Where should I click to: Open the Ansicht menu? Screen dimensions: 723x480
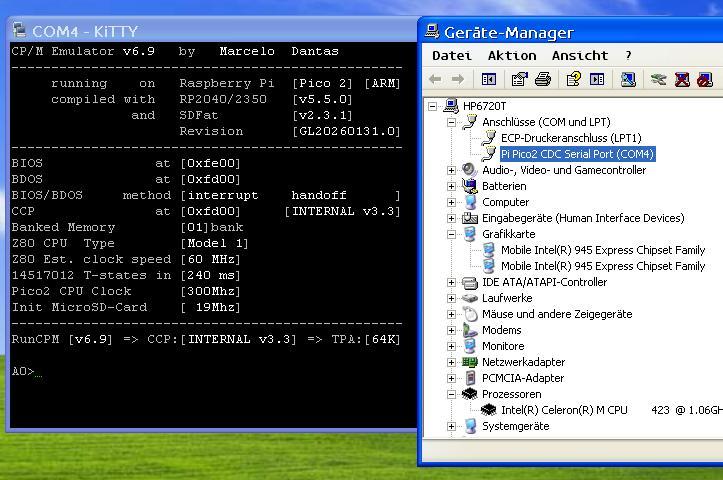click(580, 55)
